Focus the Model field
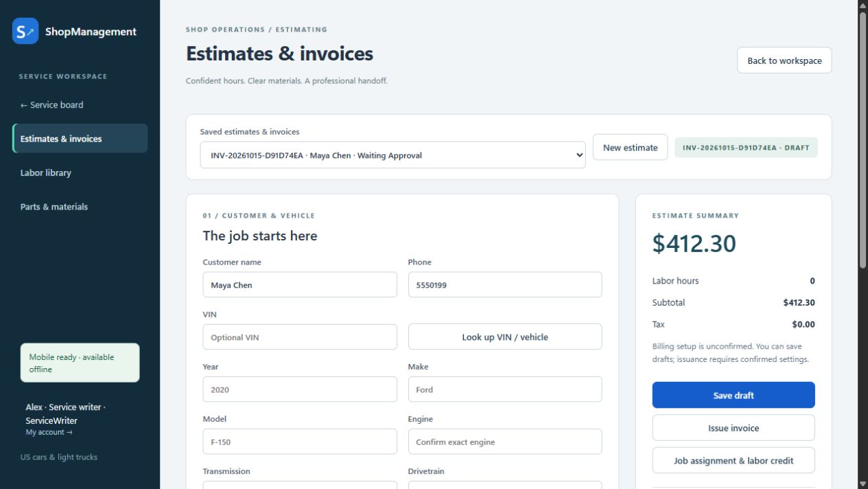Viewport: 868px width, 489px height. [300, 442]
